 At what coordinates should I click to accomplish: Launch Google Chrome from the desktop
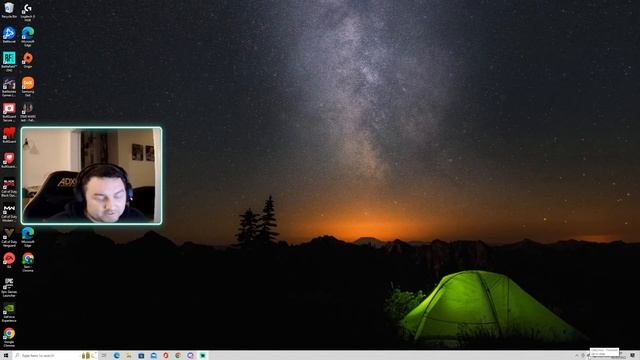coord(9,337)
